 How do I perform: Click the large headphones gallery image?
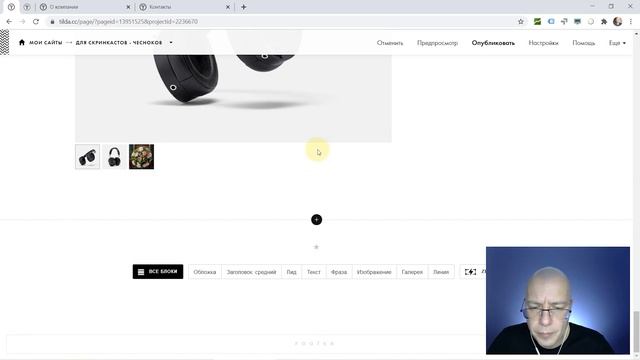pyautogui.click(x=233, y=98)
